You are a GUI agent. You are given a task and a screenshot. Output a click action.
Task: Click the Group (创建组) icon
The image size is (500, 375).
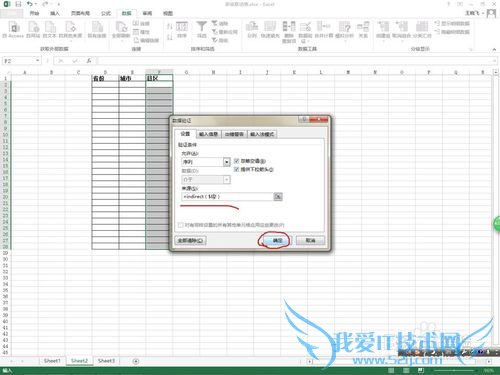click(x=383, y=30)
